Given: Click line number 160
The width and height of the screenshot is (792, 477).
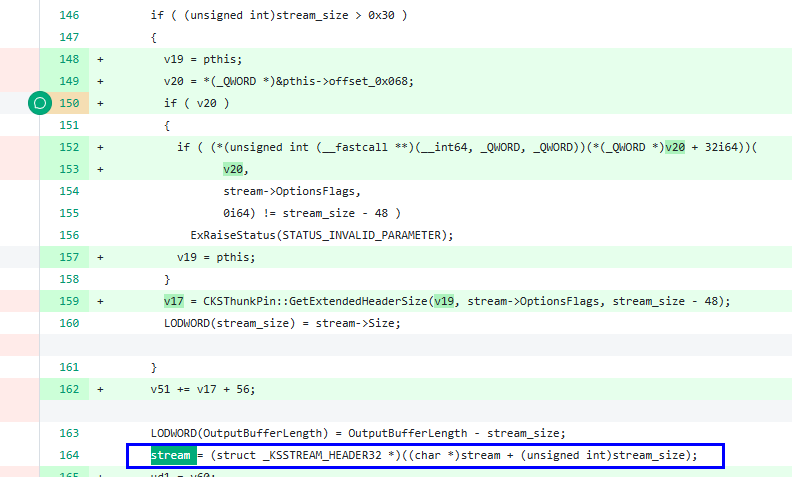Looking at the screenshot, I should pos(69,323).
